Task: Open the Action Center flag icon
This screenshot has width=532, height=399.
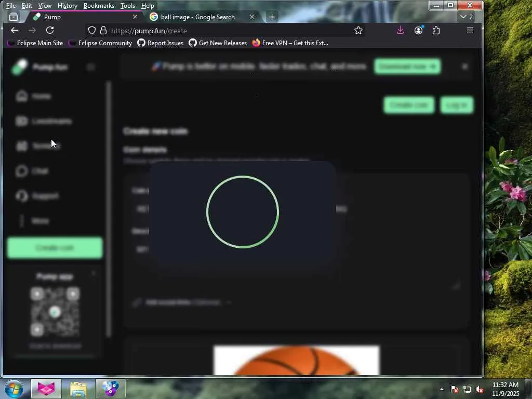Action: point(455,389)
